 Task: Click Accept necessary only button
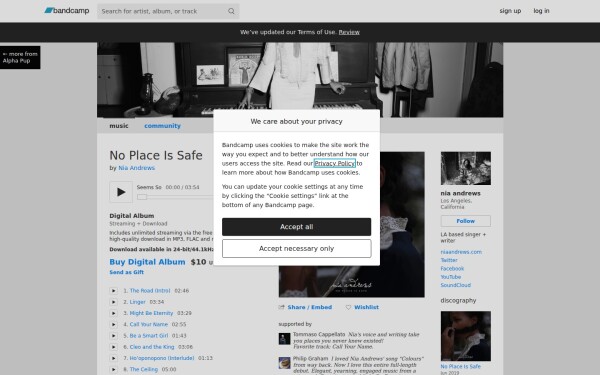(297, 249)
